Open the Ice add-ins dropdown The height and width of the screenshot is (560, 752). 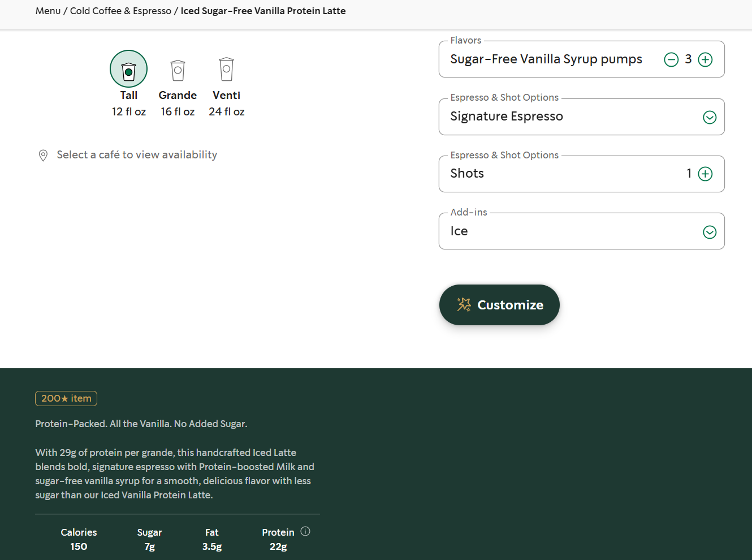click(710, 232)
